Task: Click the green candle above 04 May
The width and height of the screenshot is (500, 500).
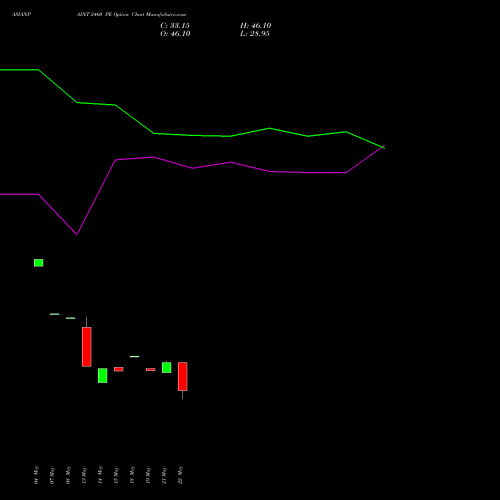Action: [39, 263]
